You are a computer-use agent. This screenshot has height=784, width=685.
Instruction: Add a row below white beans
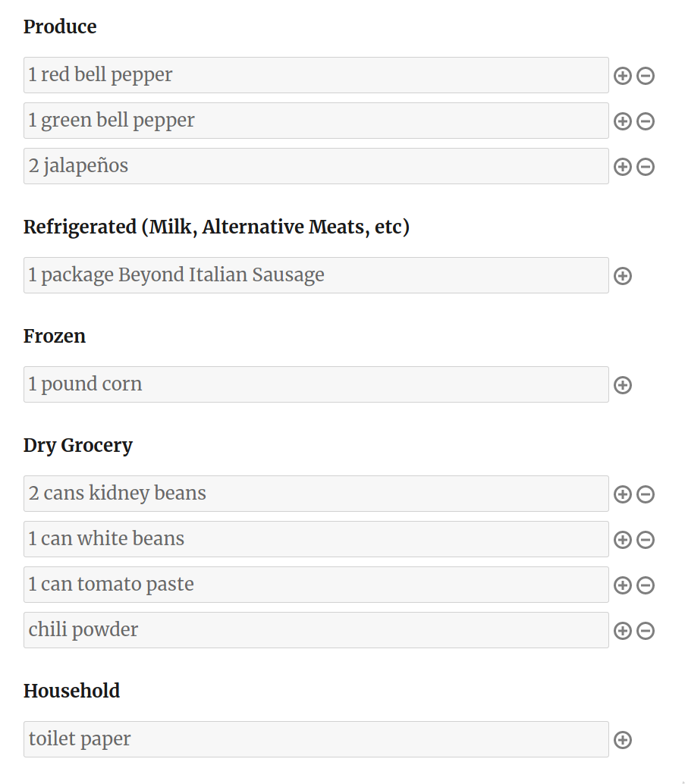click(622, 540)
